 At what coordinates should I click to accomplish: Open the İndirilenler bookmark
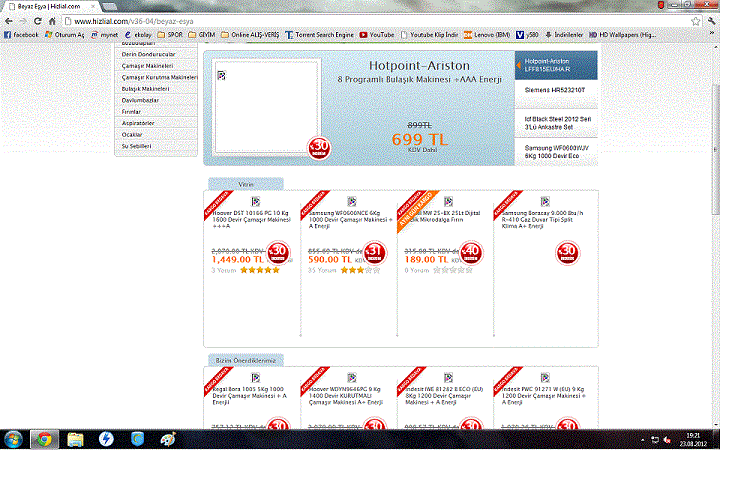pyautogui.click(x=564, y=35)
